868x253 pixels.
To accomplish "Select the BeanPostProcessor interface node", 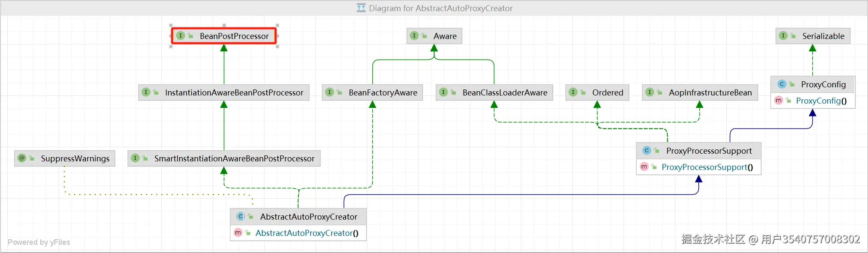I will click(x=224, y=36).
